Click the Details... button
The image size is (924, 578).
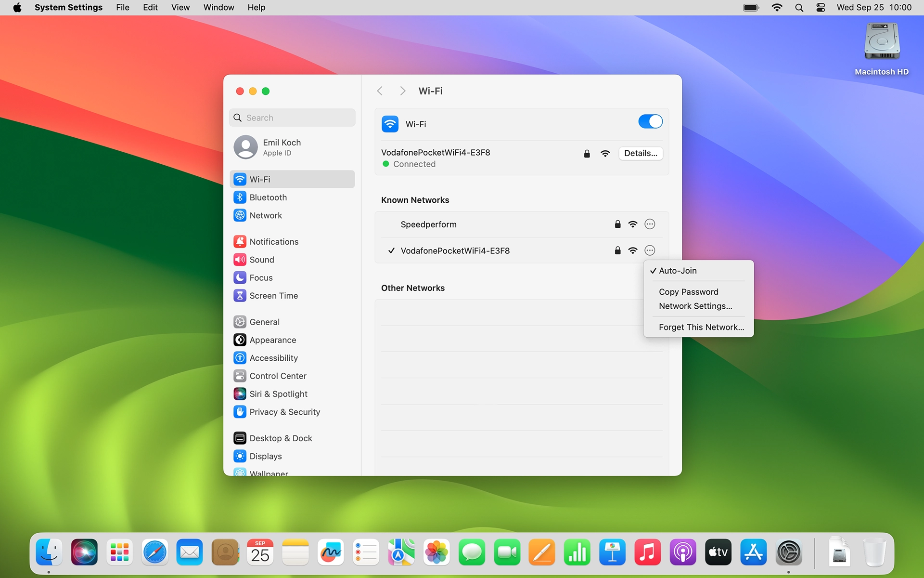pos(640,153)
